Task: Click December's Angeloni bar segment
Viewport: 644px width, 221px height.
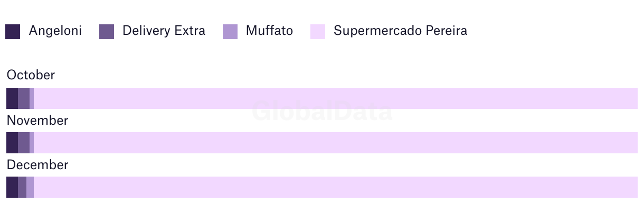Action: pos(12,187)
